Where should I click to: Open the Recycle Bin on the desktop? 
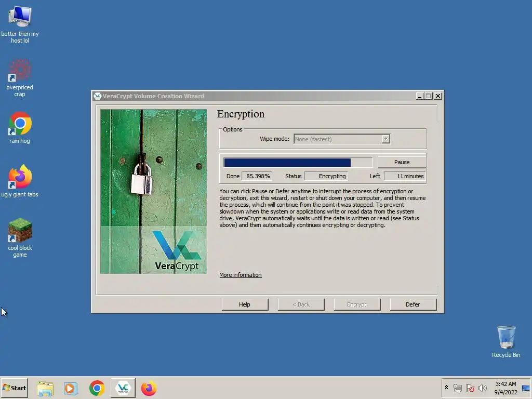coord(506,342)
